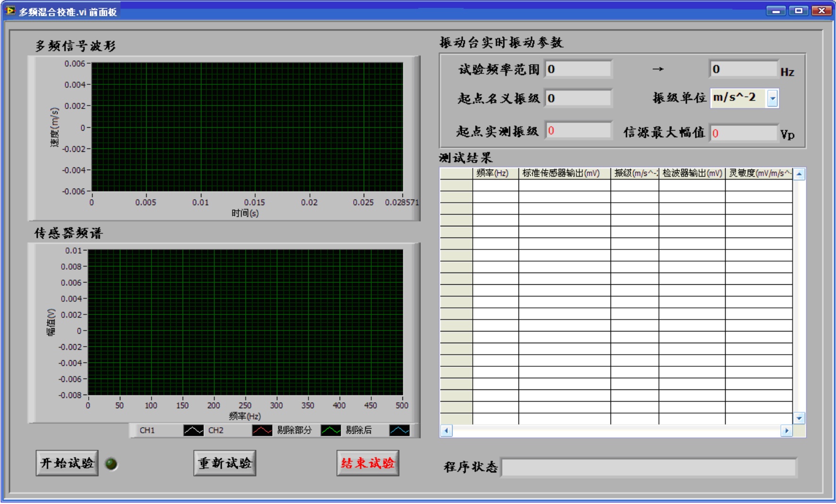Click the 剔除后 blue plot legend icon
836x504 pixels.
tap(399, 430)
